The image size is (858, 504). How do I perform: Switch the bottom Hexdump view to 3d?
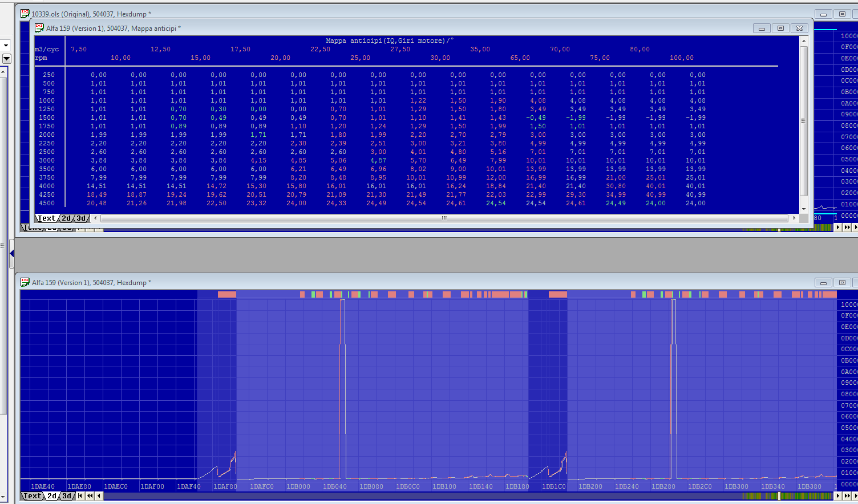[x=67, y=496]
